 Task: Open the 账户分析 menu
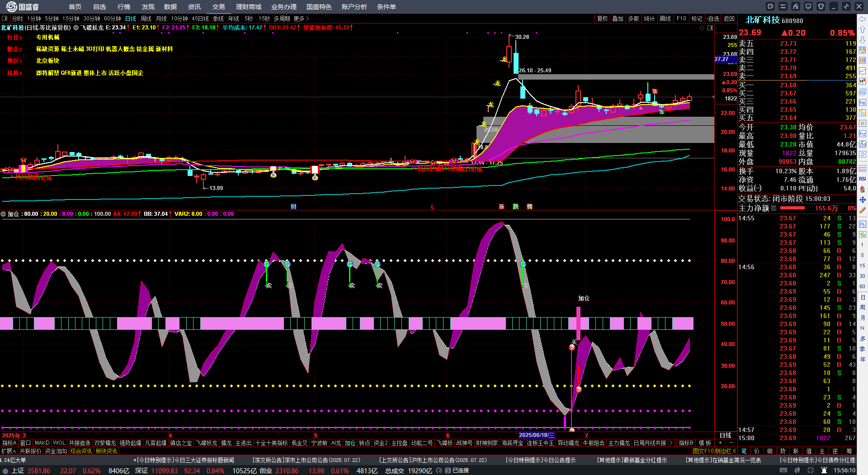coord(354,7)
